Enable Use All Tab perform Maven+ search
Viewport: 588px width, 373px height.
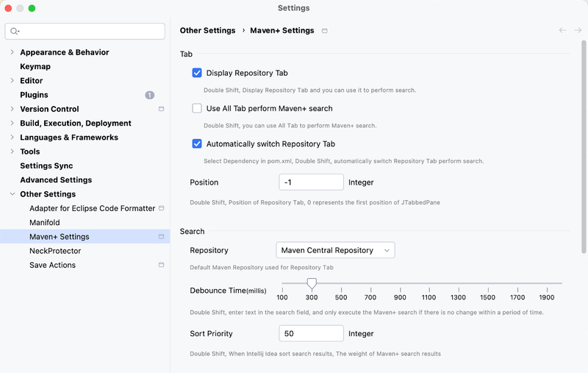(x=197, y=108)
